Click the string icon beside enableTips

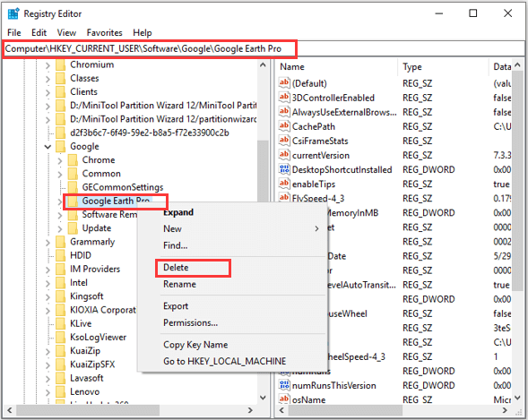tap(284, 184)
